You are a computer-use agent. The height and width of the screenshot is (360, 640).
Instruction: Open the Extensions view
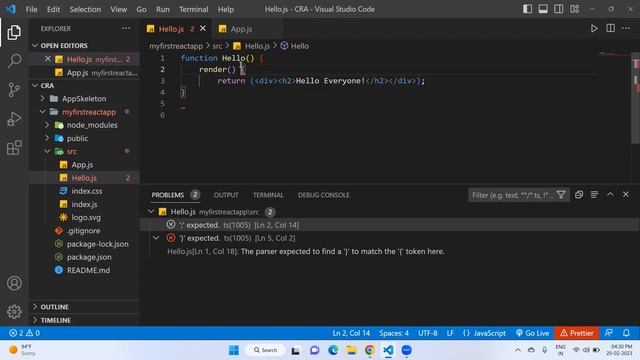pos(14,148)
